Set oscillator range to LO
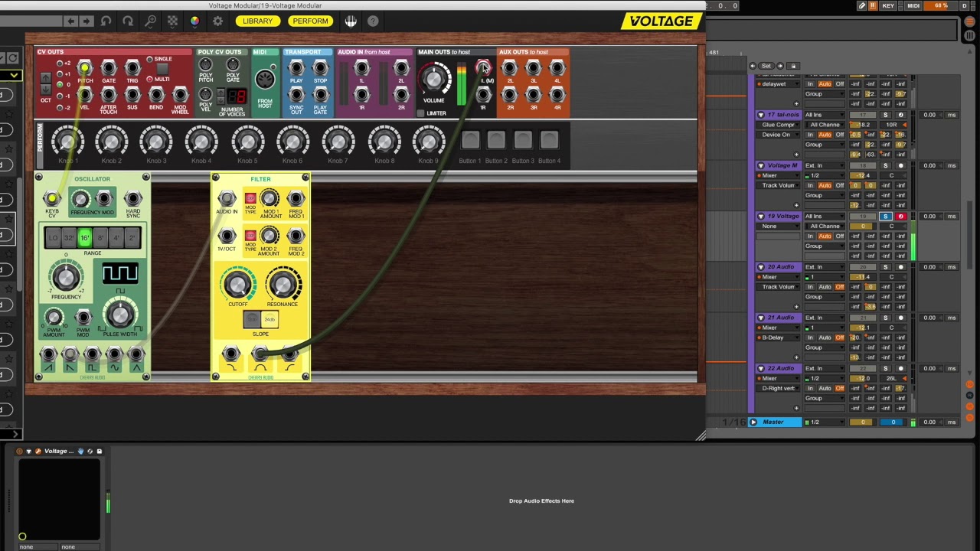The width and height of the screenshot is (980, 551). click(54, 238)
